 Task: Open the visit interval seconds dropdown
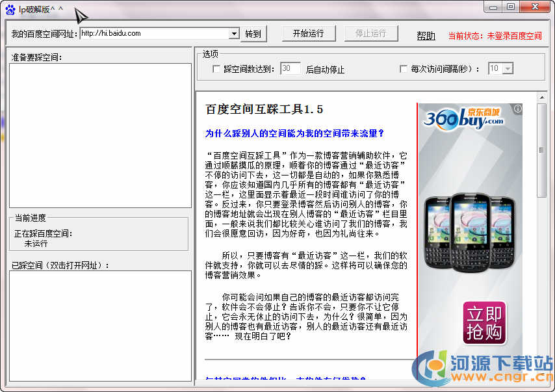507,69
